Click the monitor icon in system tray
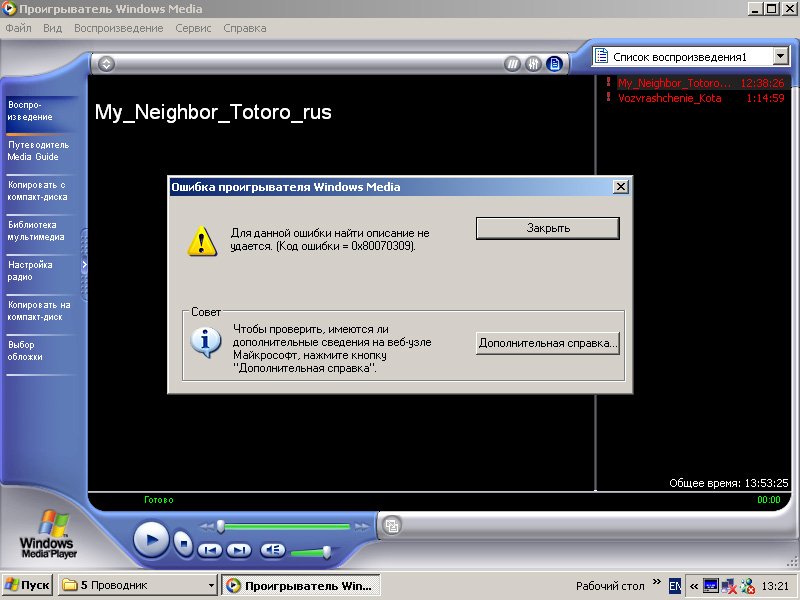Viewport: 800px width, 600px height. tap(711, 586)
